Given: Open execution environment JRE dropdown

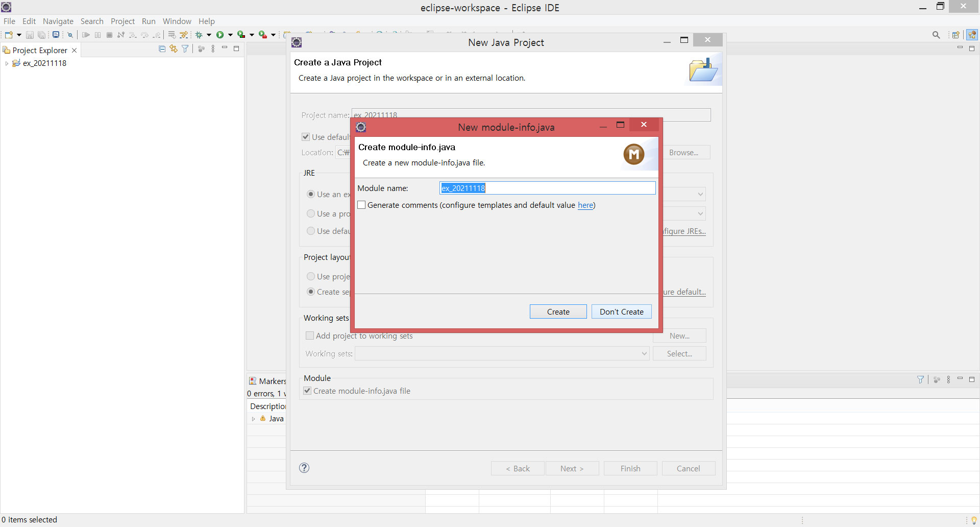Looking at the screenshot, I should click(700, 194).
